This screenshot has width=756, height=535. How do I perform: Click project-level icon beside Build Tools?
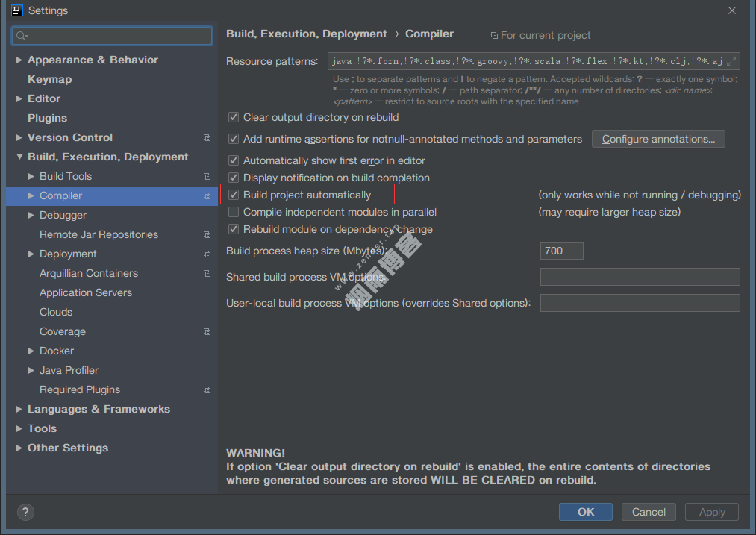207,177
